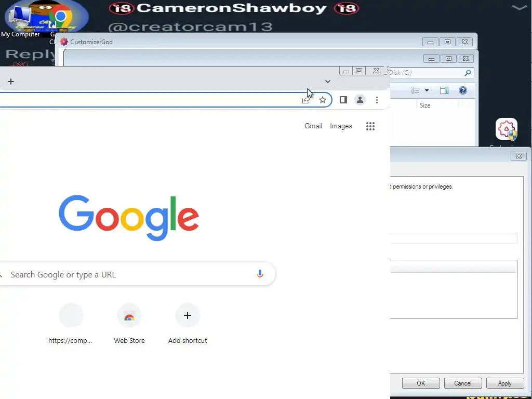Toggle preview pane icon in Explorer
532x399 pixels.
(444, 90)
